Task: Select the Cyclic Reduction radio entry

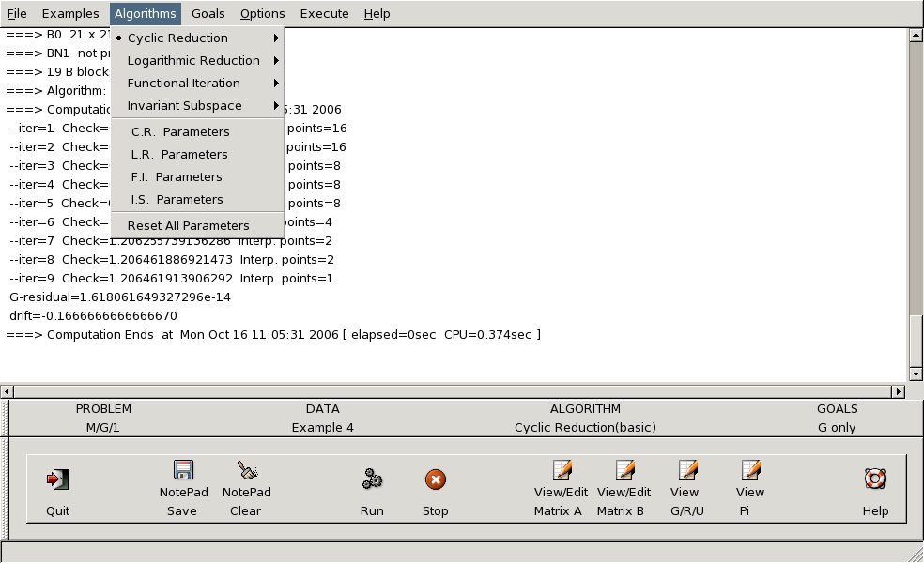Action: pyautogui.click(x=177, y=38)
